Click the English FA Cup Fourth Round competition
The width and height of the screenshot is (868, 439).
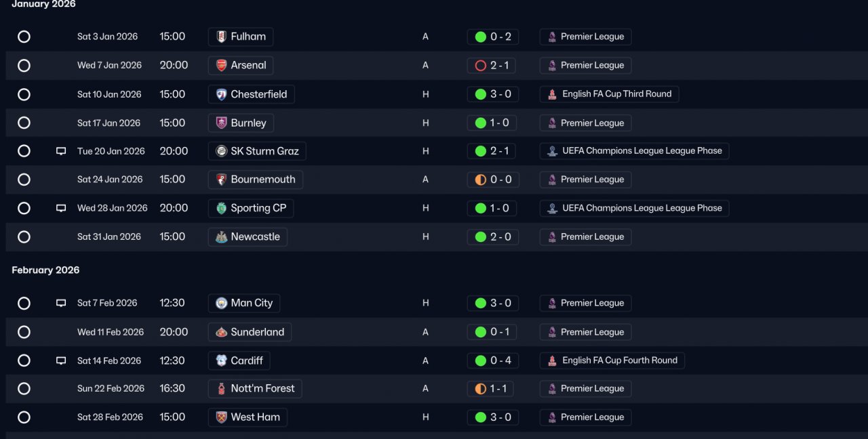pos(612,360)
